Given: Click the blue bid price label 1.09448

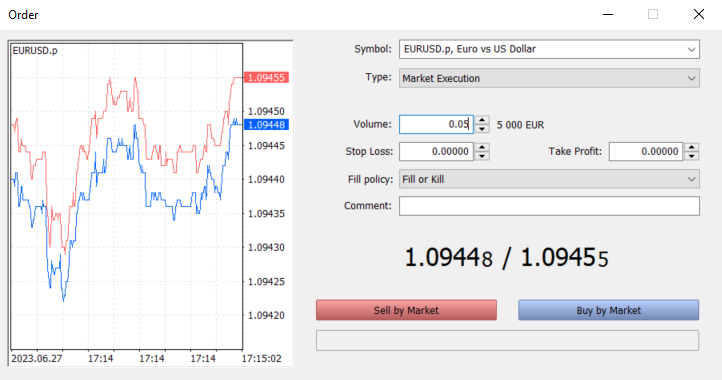Looking at the screenshot, I should (266, 125).
